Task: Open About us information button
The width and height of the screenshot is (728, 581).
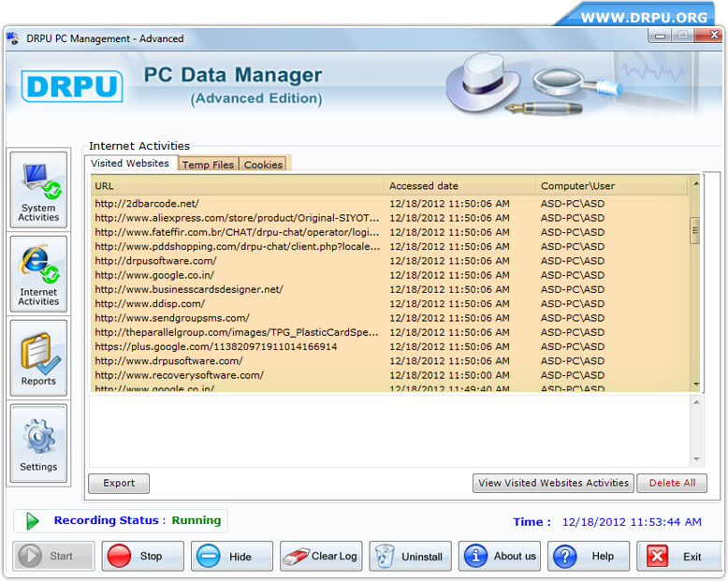Action: 500,556
